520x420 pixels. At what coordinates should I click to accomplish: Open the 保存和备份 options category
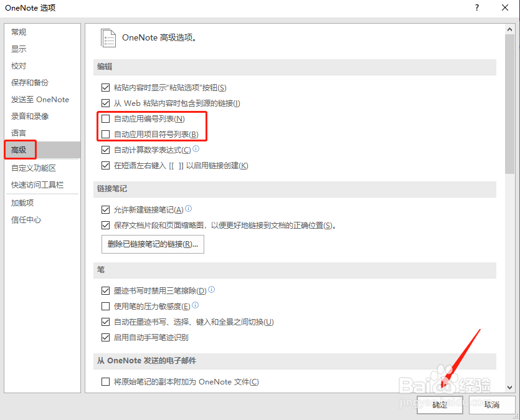(42, 83)
